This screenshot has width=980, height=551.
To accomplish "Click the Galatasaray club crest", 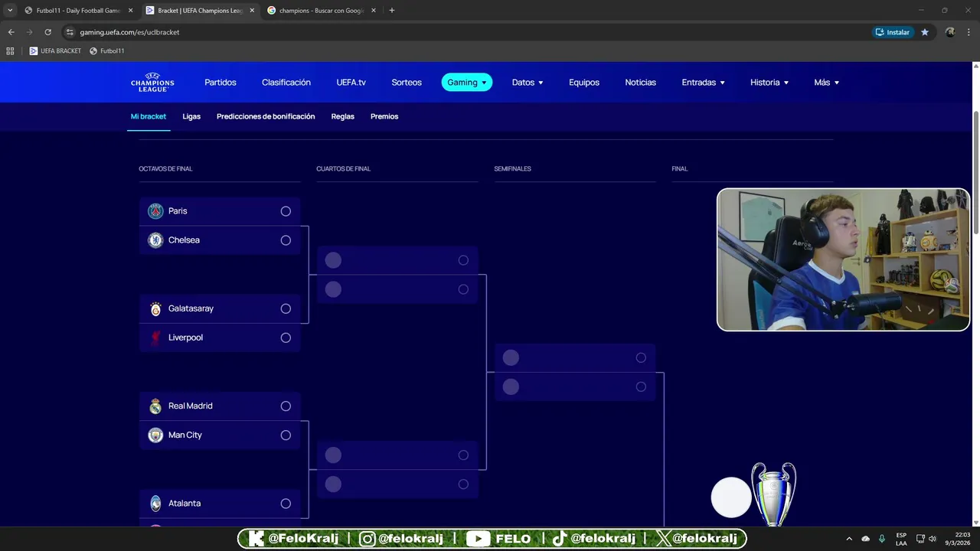I will point(155,308).
